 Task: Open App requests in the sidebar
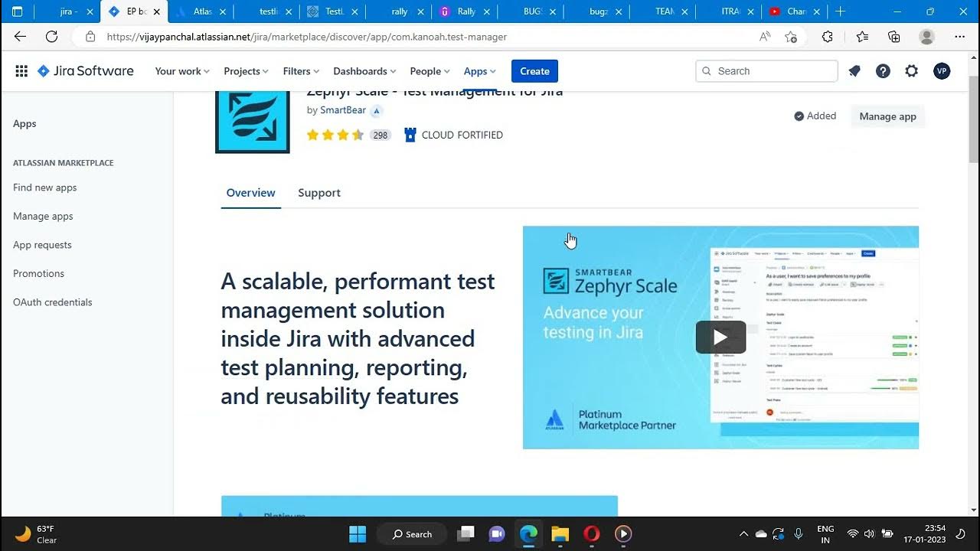(x=42, y=245)
